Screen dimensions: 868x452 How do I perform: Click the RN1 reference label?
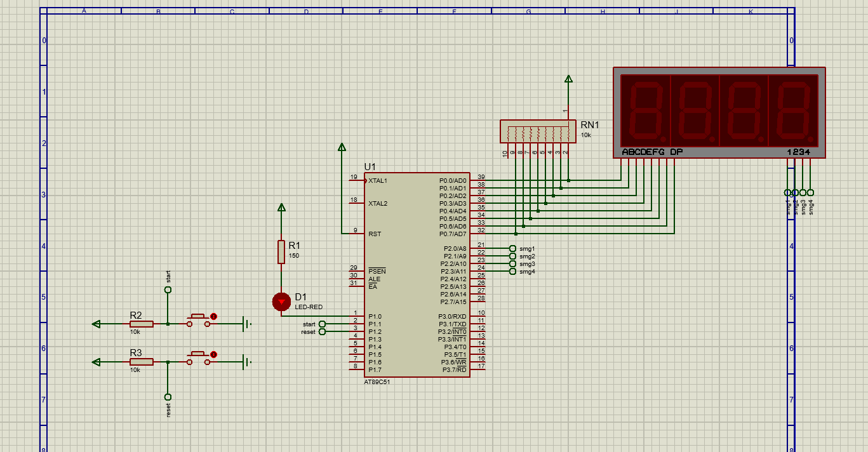[x=590, y=124]
